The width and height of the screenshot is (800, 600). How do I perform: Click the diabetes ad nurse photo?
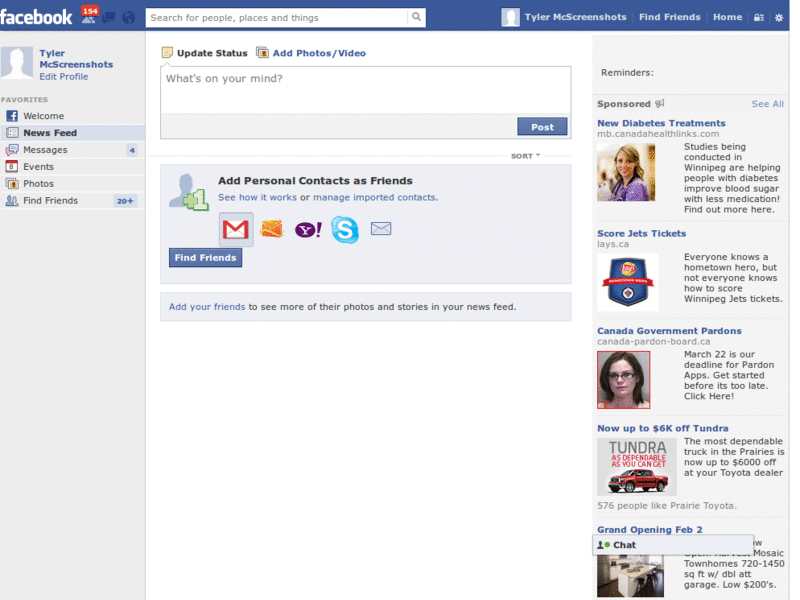coord(626,172)
